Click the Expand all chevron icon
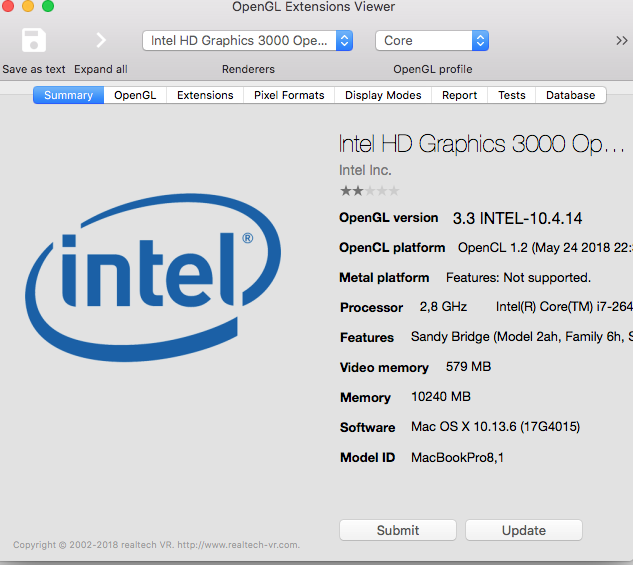 (x=101, y=40)
